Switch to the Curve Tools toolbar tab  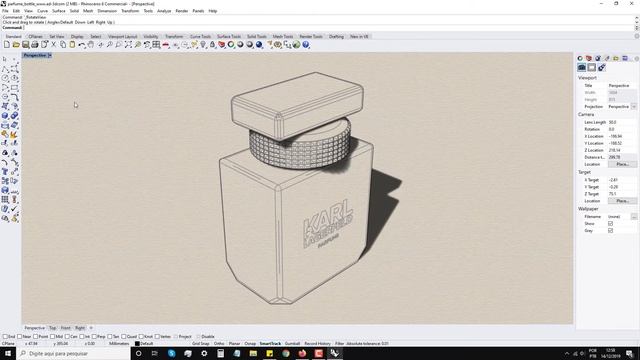(200, 36)
